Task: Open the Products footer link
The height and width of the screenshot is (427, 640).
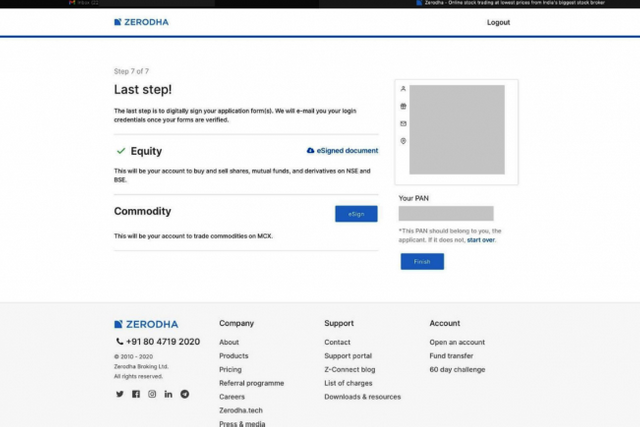Action: click(233, 356)
